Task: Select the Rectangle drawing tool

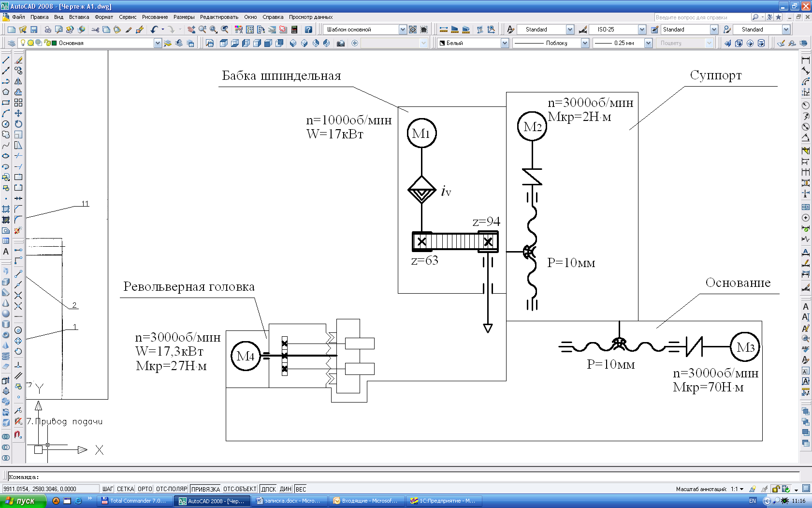Action: (x=6, y=103)
